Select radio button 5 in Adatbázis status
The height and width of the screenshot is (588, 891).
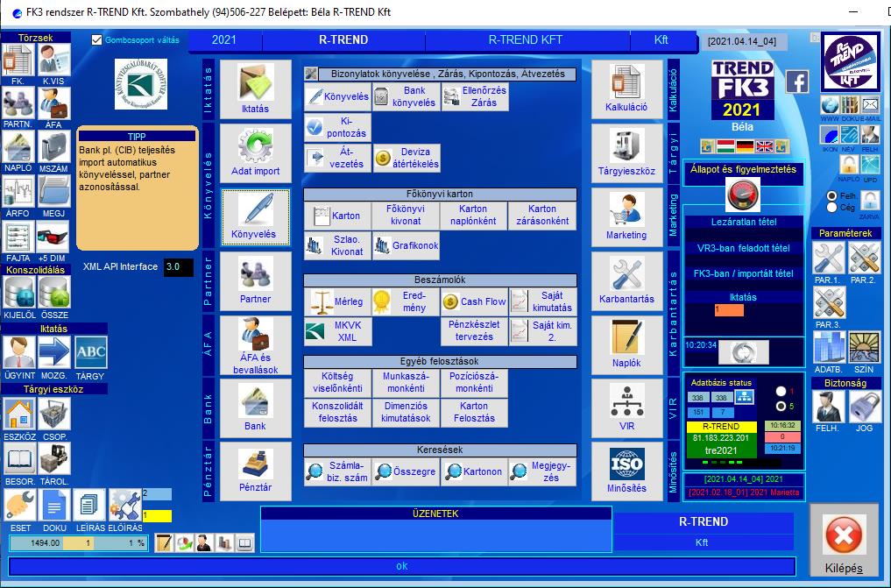781,407
